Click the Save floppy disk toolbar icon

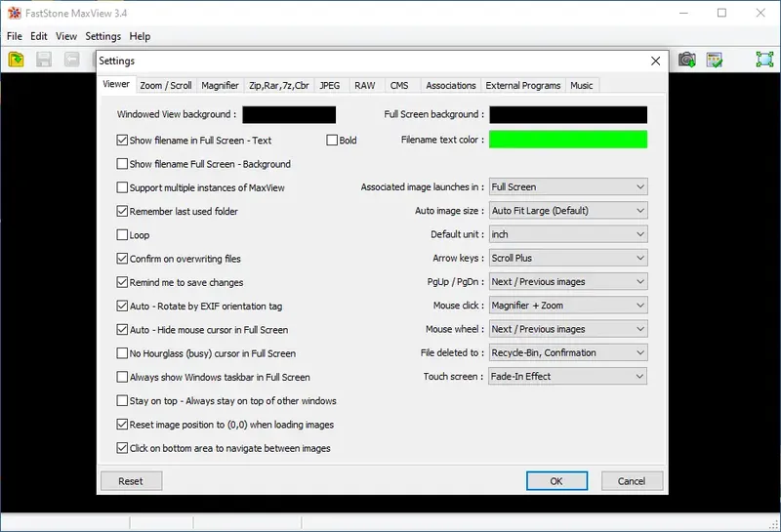click(44, 60)
